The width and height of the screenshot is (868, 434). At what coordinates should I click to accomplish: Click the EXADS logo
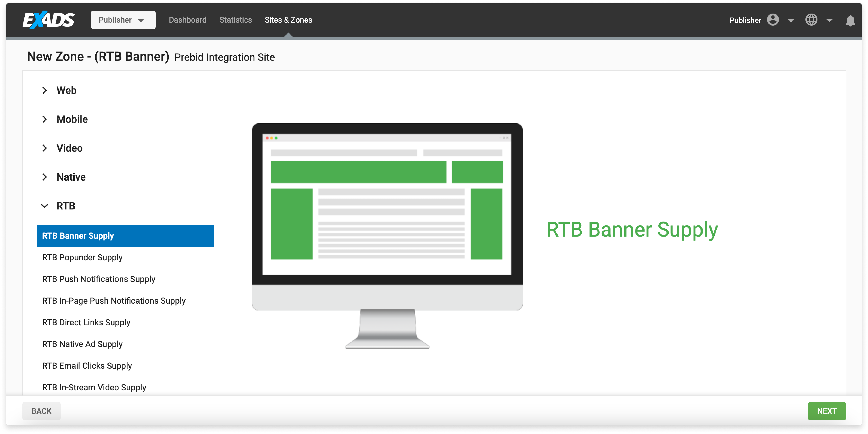point(49,20)
